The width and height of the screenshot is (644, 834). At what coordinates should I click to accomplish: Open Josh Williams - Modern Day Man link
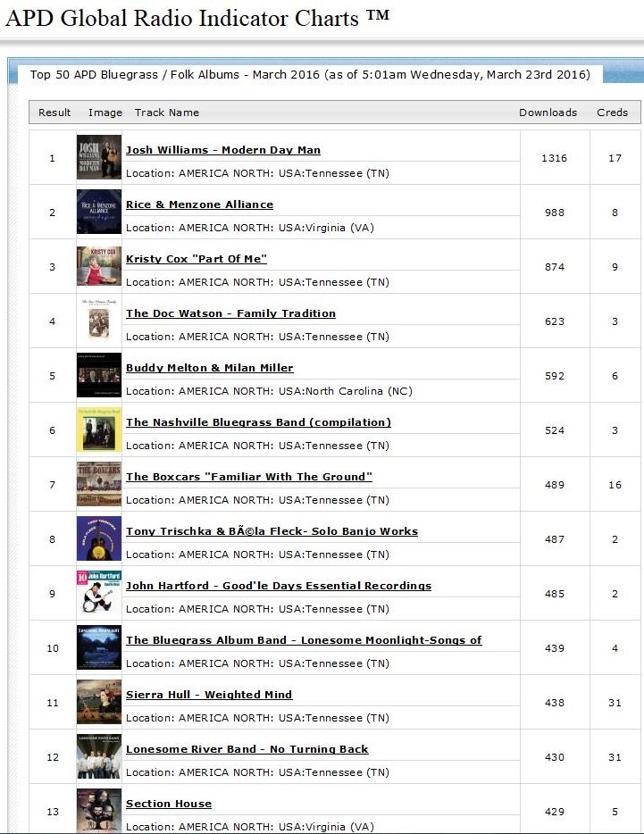pyautogui.click(x=223, y=150)
